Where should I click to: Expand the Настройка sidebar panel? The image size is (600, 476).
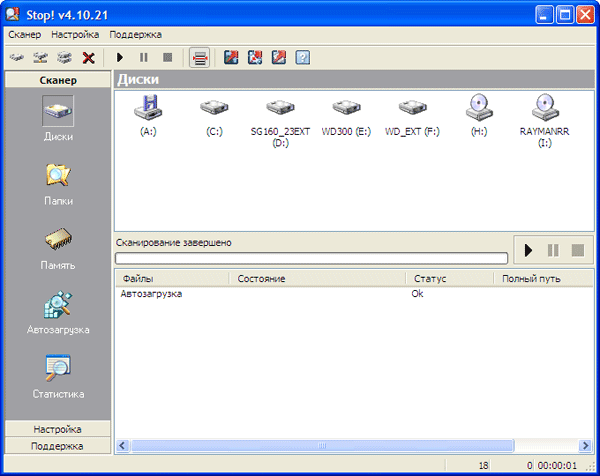[58, 429]
